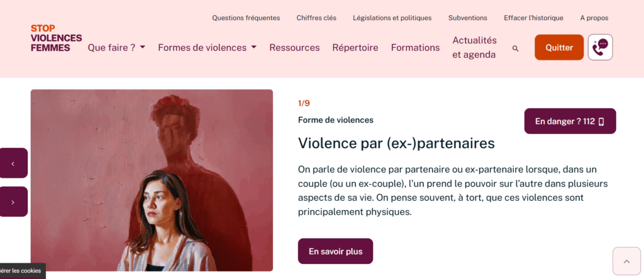Open Actualités et agenda
This screenshot has width=644, height=279.
pos(474,47)
